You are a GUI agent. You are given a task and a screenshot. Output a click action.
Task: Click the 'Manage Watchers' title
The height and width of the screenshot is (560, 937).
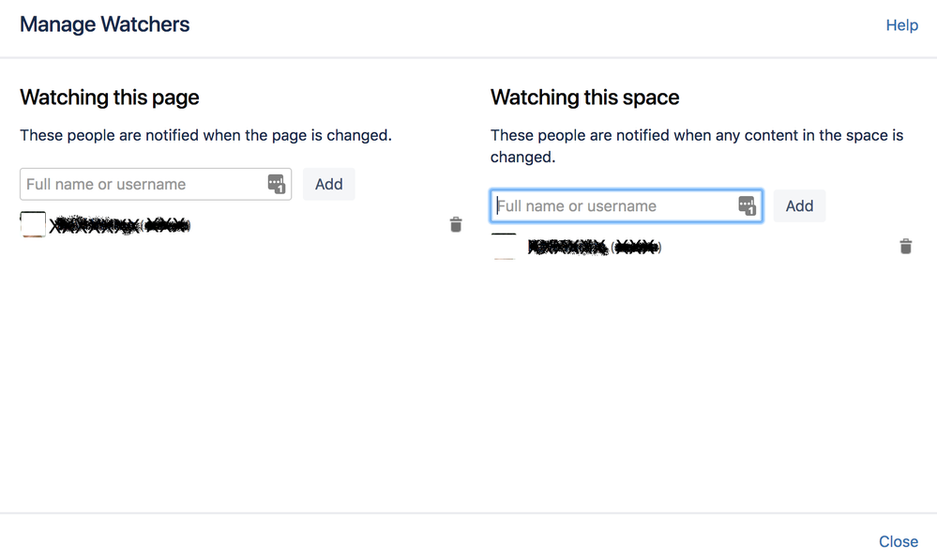104,24
